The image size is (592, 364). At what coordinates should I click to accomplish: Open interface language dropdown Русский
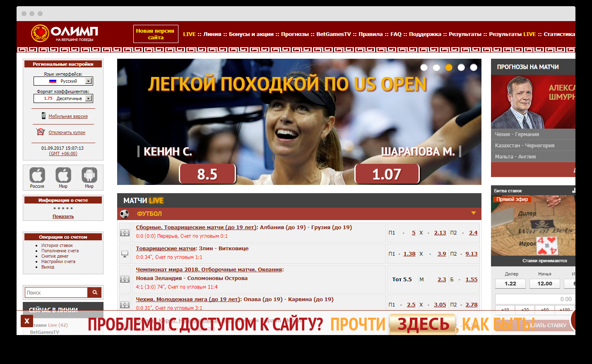63,81
